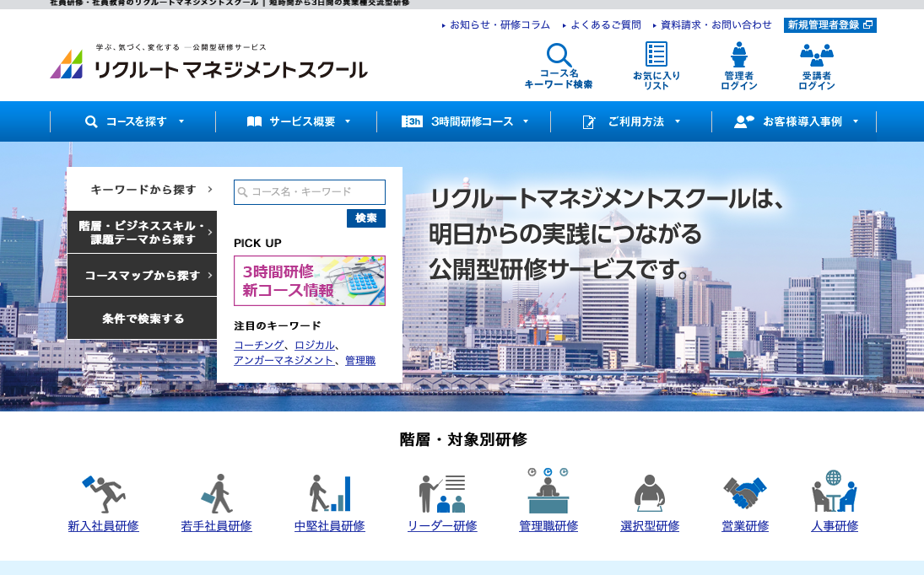
Task: Click the 受講者ログイン group icon
Action: [816, 56]
